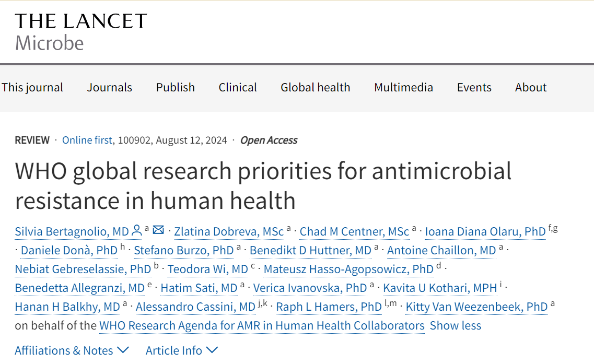Click the Online first link
This screenshot has width=594, height=364.
coord(87,140)
